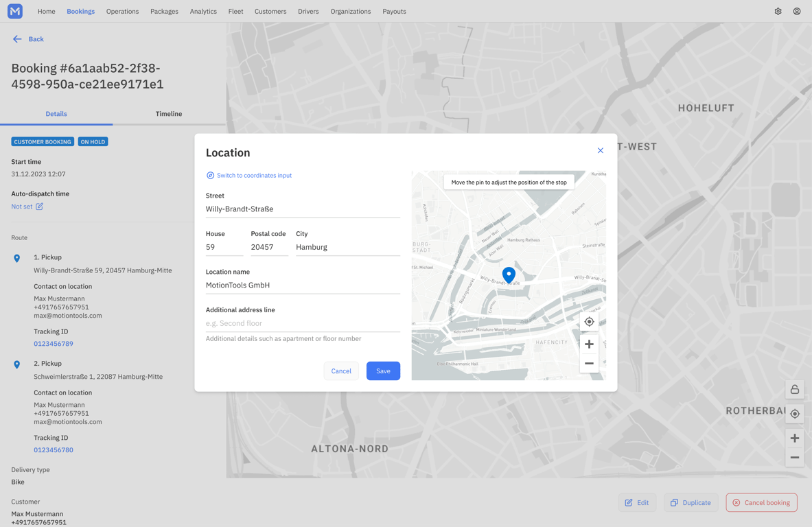
Task: Click the Postal code field
Action: point(269,248)
